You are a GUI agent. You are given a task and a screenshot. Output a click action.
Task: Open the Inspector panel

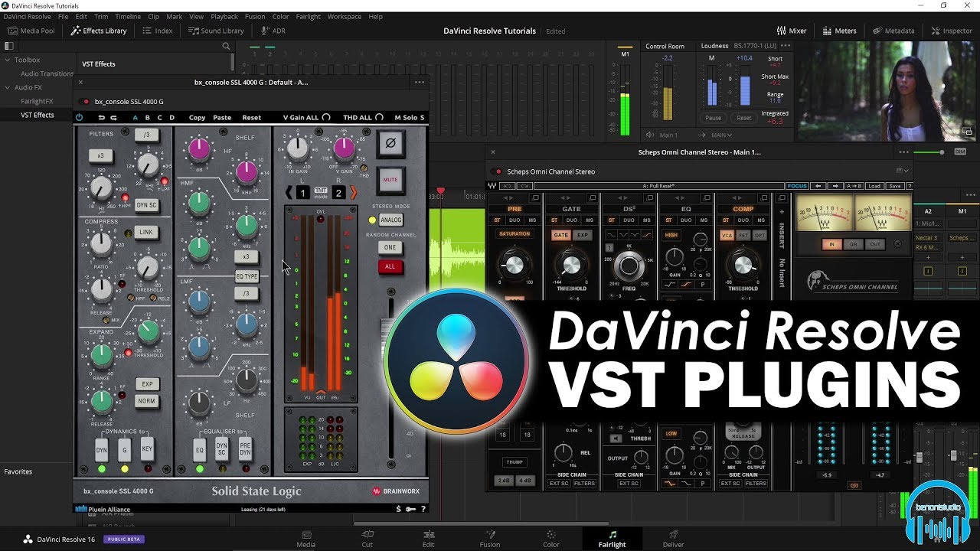point(952,31)
